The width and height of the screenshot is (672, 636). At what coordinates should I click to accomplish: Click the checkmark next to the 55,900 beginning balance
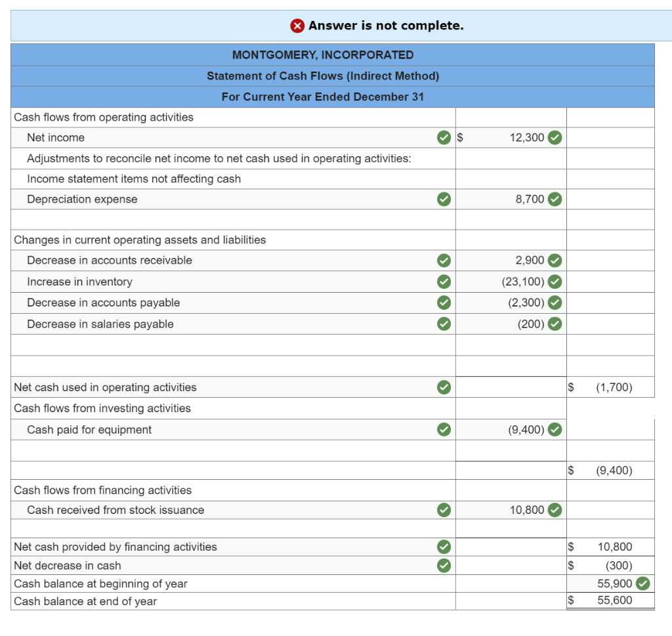pyautogui.click(x=641, y=583)
